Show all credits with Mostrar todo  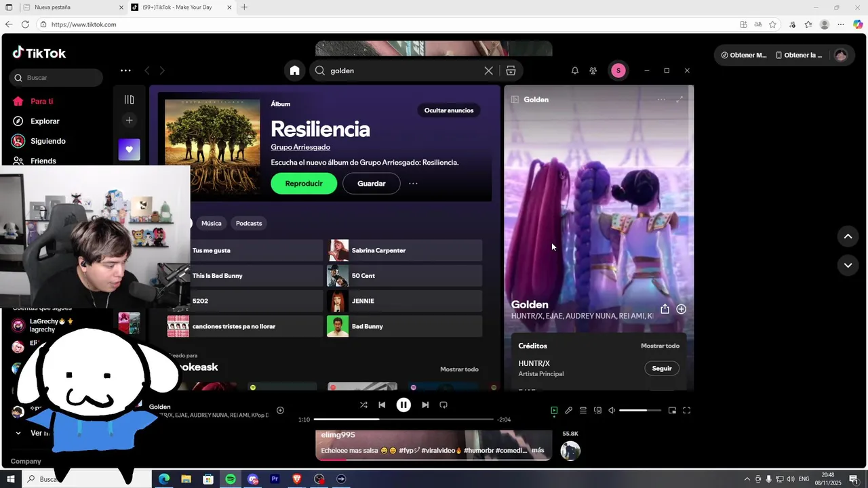point(660,346)
